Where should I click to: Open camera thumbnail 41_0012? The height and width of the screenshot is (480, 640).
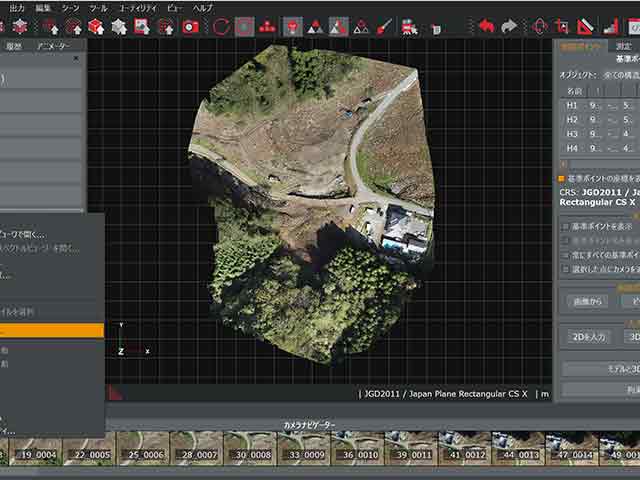[x=464, y=448]
